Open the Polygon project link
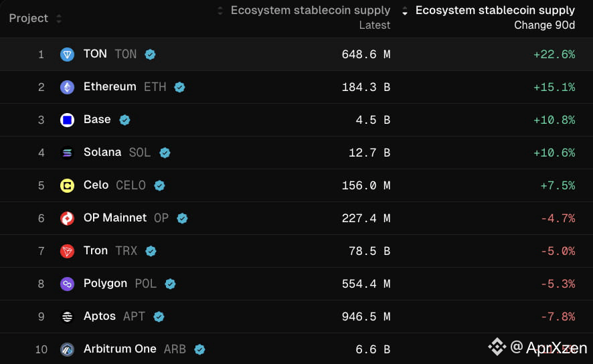 tap(105, 284)
